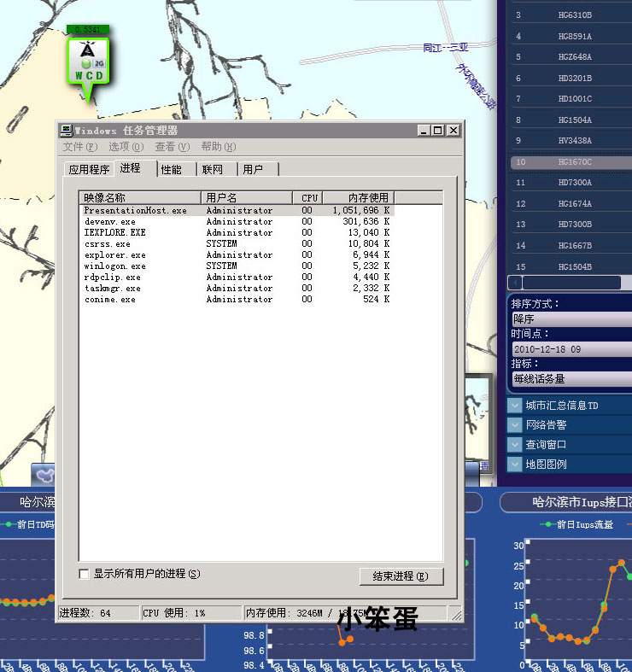
Task: Switch to the 性能 tab
Action: click(177, 169)
